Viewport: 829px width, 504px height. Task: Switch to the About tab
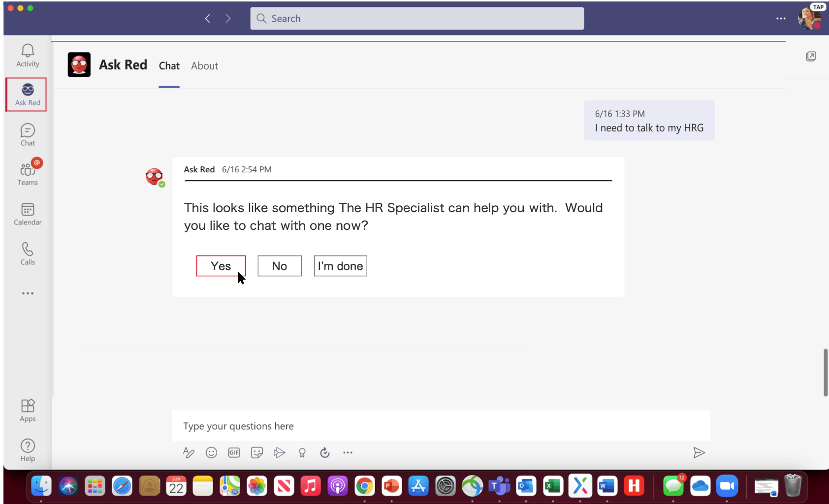[204, 66]
